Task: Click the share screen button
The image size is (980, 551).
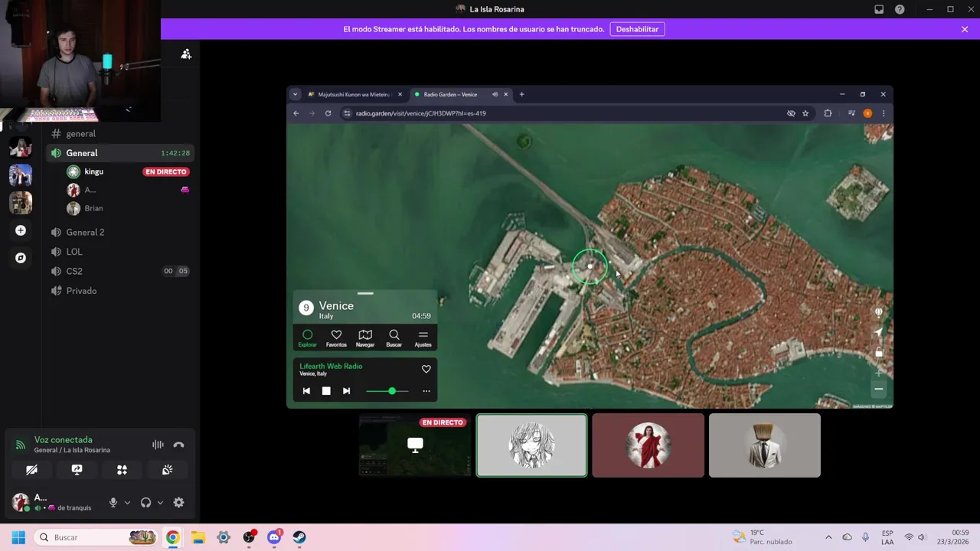Action: [77, 470]
